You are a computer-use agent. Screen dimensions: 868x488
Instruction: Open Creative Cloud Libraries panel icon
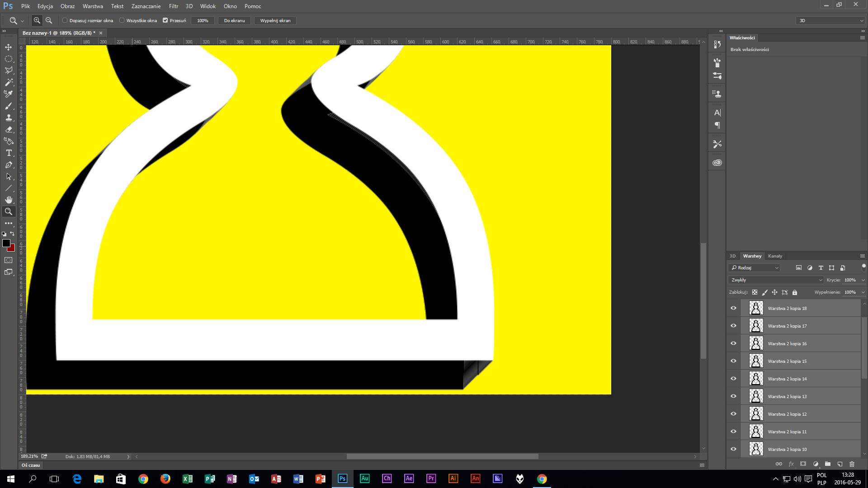(x=717, y=163)
